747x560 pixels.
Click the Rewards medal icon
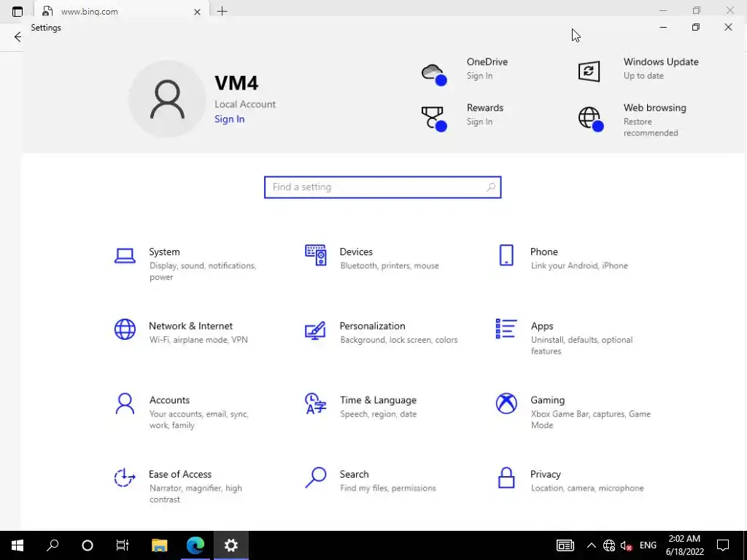[x=434, y=119]
